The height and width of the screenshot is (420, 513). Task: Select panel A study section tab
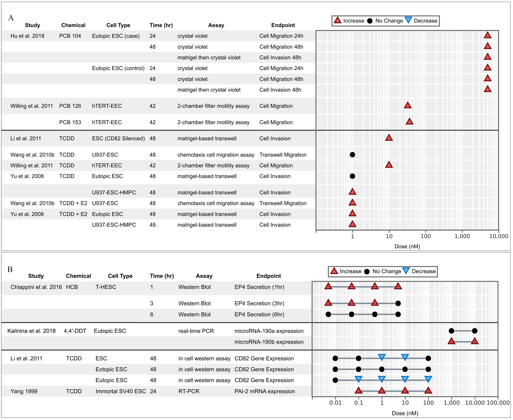click(x=32, y=24)
